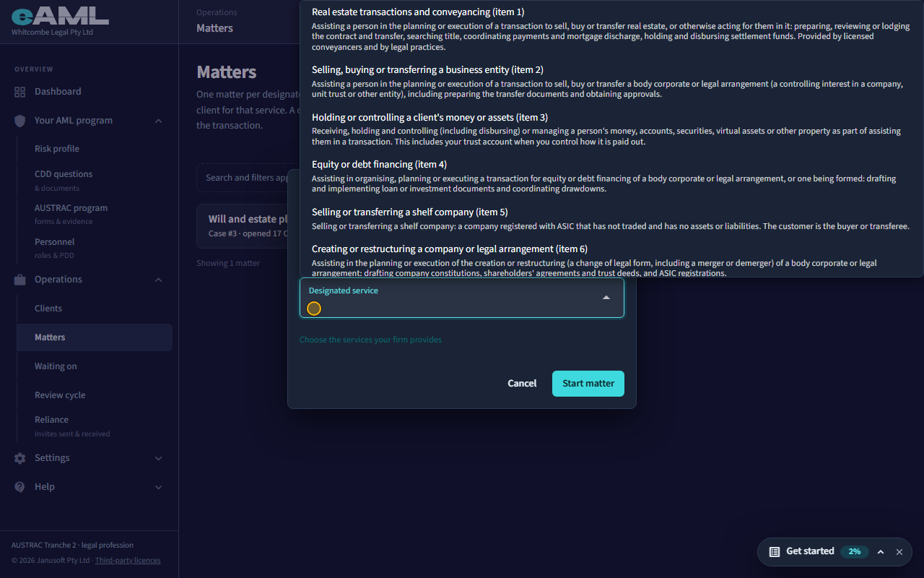This screenshot has height=578, width=924.
Task: Collapse the Operations section chevron
Action: [x=159, y=280]
